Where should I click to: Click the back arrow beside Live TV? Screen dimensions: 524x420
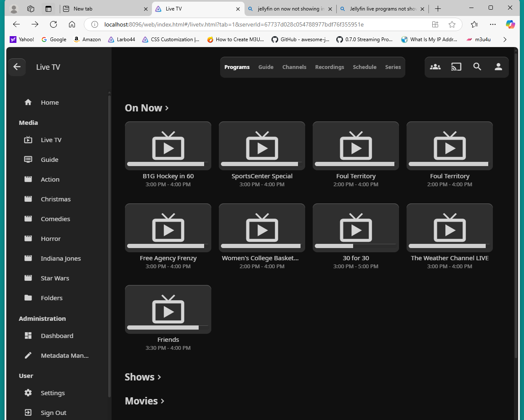click(17, 67)
